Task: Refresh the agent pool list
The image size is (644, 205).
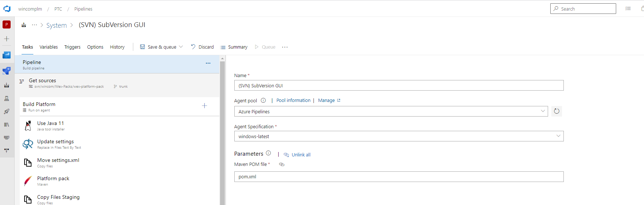Action: [556, 111]
